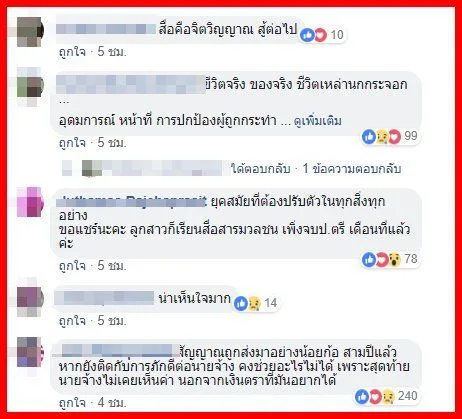Image resolution: width=462 pixels, height=419 pixels.
Task: Click ถูกใจ under the อุดมการณ์ หน้าที่ comment
Action: (72, 143)
